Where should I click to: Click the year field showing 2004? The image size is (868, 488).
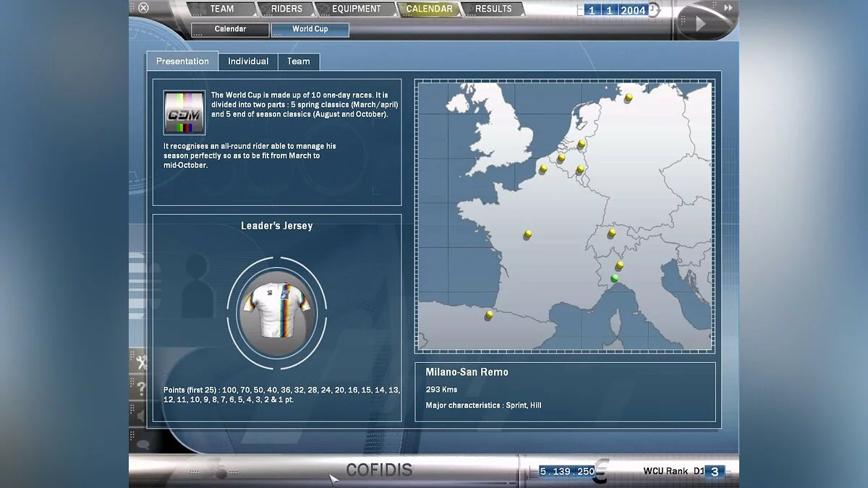point(633,10)
